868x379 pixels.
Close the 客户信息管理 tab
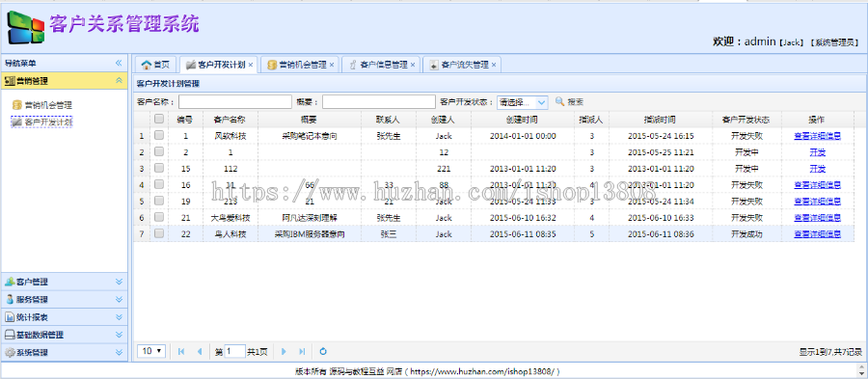tap(413, 65)
